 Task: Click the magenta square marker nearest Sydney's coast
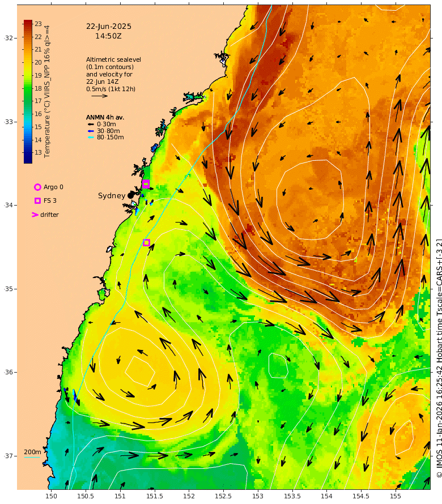pyautogui.click(x=146, y=184)
